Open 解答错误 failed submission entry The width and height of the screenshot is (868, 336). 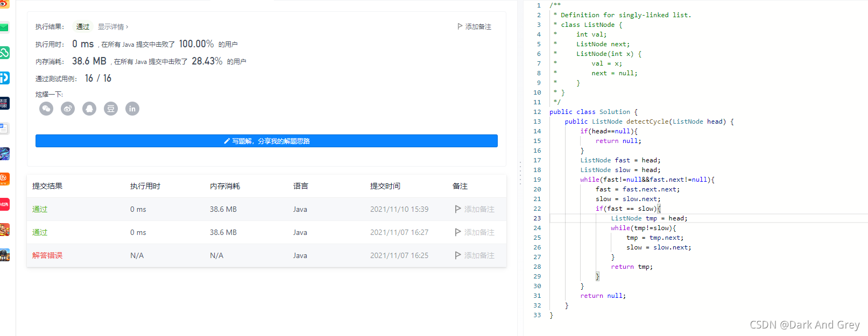[47, 255]
